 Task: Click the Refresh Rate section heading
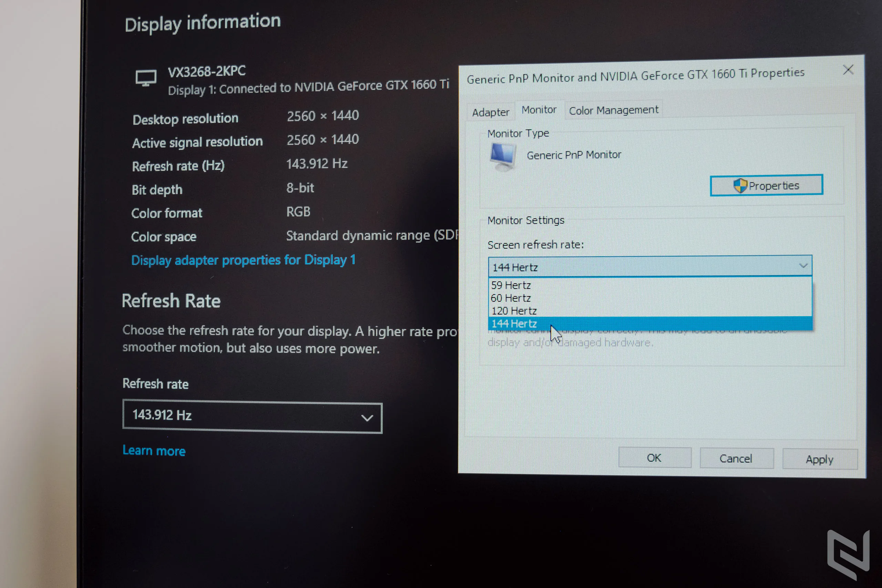(x=171, y=301)
